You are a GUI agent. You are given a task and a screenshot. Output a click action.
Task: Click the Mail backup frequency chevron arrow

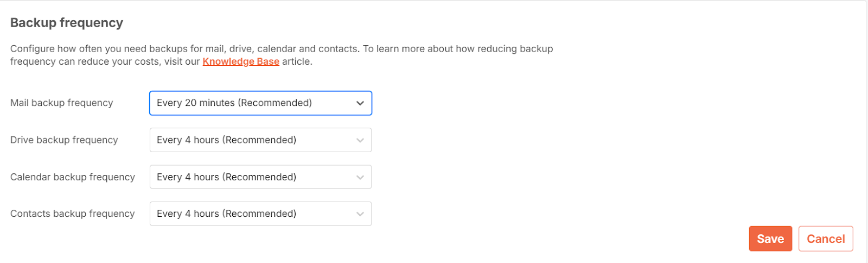coord(360,103)
